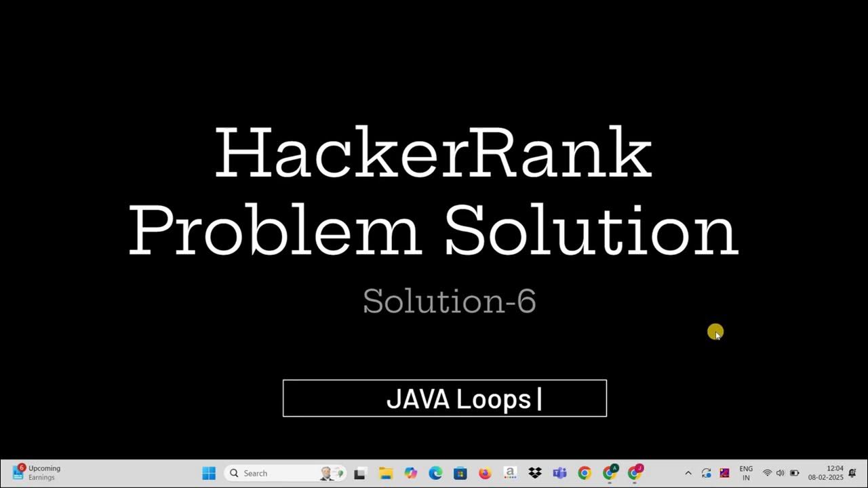
Task: Open Task View from the taskbar
Action: pos(360,473)
